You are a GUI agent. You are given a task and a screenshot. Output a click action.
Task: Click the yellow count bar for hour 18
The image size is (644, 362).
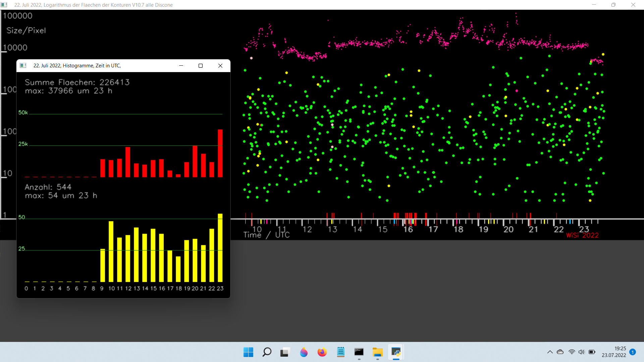pos(178,269)
